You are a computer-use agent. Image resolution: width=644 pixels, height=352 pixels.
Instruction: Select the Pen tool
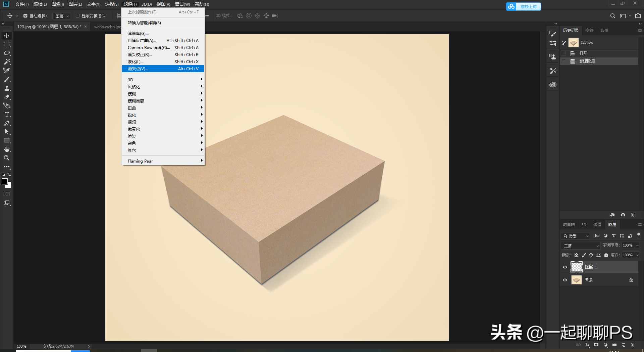coord(7,123)
